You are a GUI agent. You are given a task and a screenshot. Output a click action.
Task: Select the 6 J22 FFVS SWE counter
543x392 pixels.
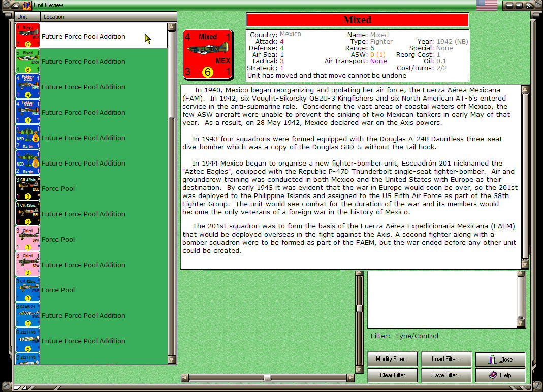pos(27,340)
